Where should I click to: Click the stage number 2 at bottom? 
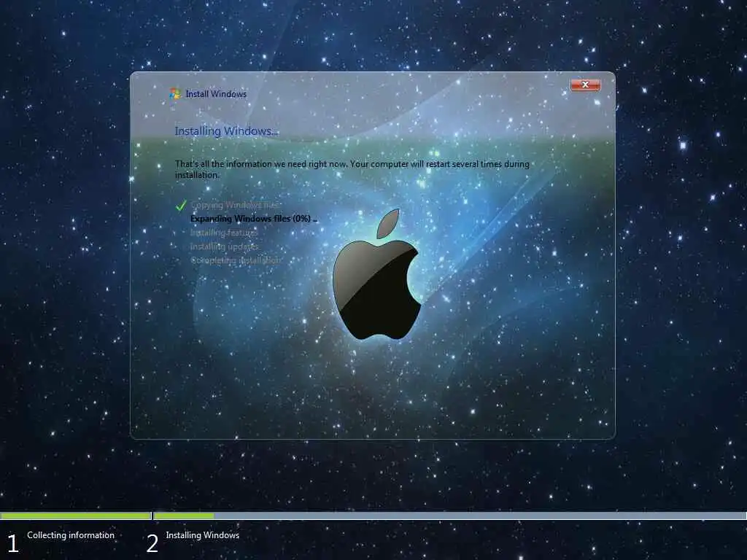tap(152, 543)
